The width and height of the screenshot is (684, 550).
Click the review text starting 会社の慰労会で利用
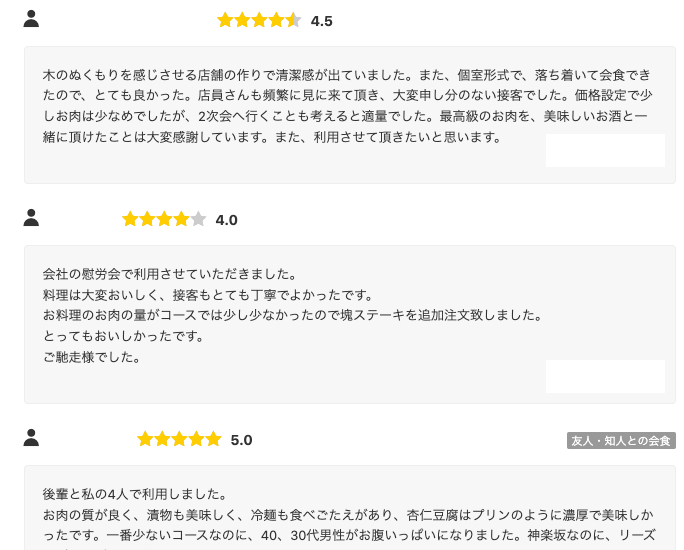point(292,316)
